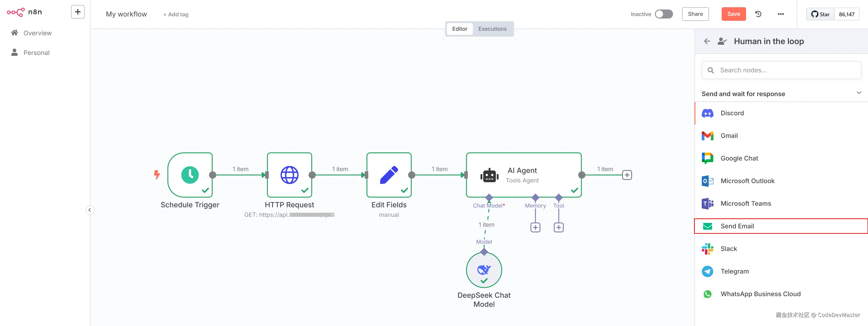This screenshot has width=868, height=326.
Task: Click the Search nodes input field
Action: tap(781, 70)
